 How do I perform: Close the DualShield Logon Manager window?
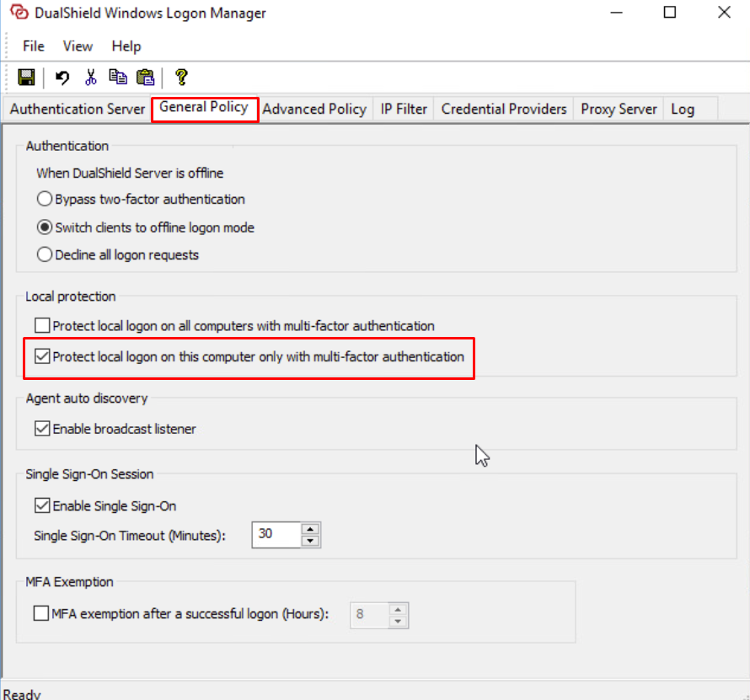[x=724, y=12]
